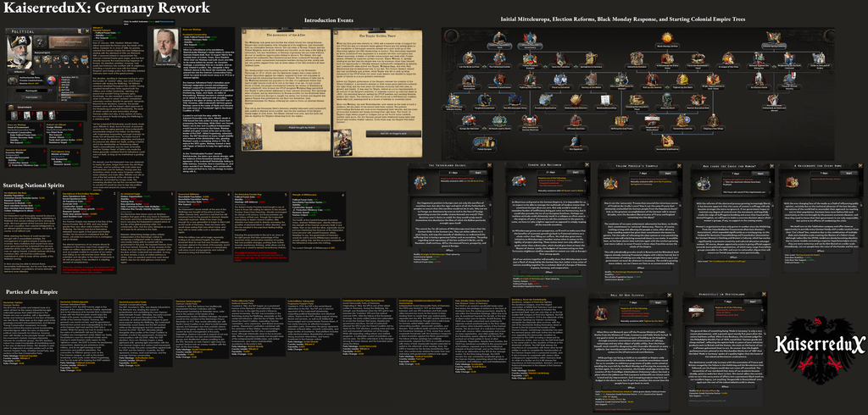Viewport: 868px width, 415px height.
Task: Select the Save the Coalition focus icon
Action: pos(561,59)
